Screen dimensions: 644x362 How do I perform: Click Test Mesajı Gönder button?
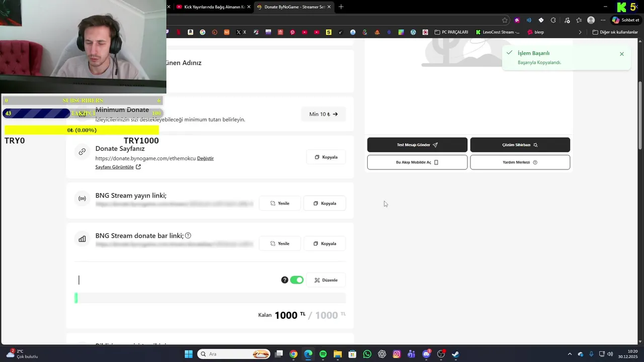[417, 145]
